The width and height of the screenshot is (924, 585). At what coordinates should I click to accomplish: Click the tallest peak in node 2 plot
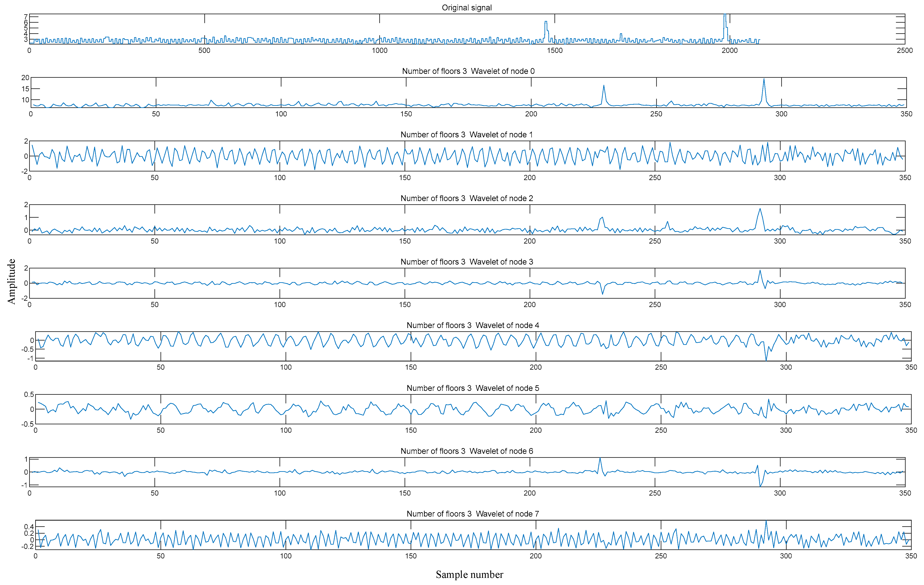click(x=760, y=209)
